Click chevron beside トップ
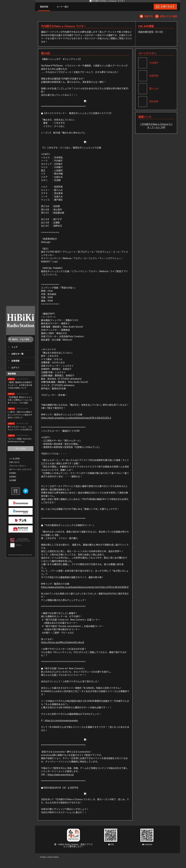 click(9, 347)
